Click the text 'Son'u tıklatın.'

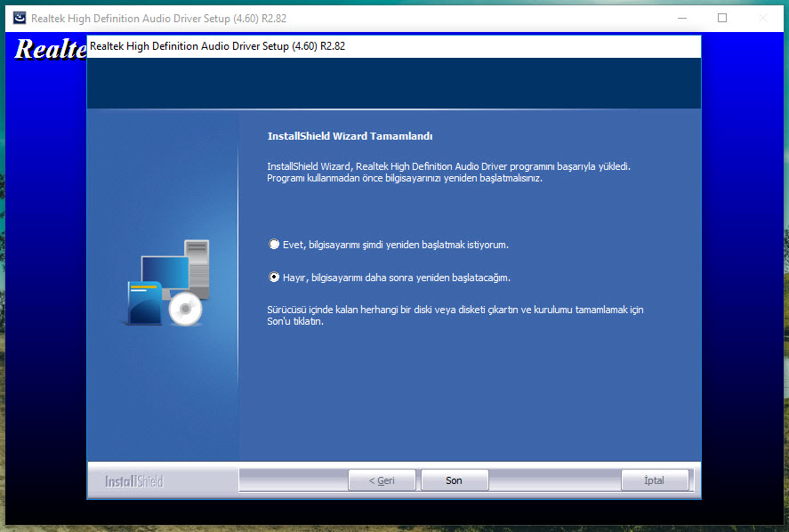294,321
